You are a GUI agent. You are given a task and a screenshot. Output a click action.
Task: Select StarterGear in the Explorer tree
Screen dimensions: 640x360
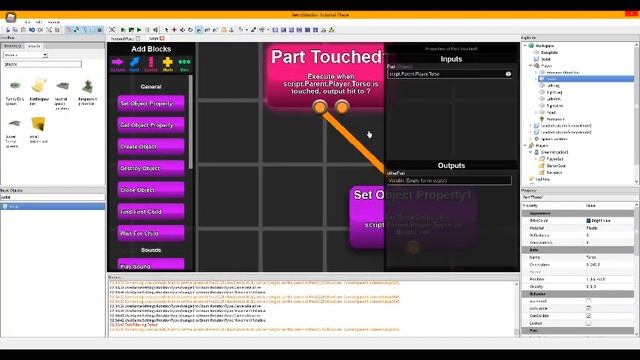click(556, 166)
